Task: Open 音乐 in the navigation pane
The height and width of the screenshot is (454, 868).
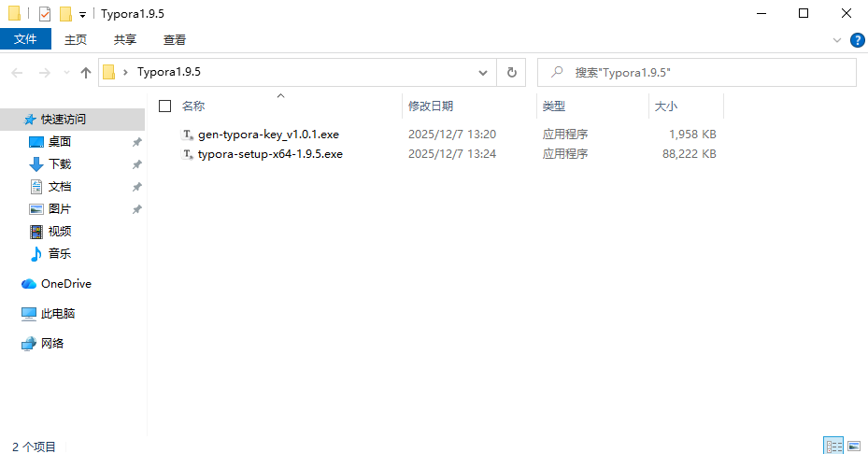Action: [x=59, y=253]
